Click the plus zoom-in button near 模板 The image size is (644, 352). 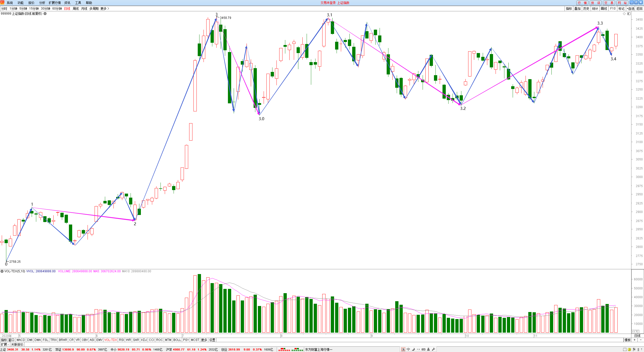(635, 340)
